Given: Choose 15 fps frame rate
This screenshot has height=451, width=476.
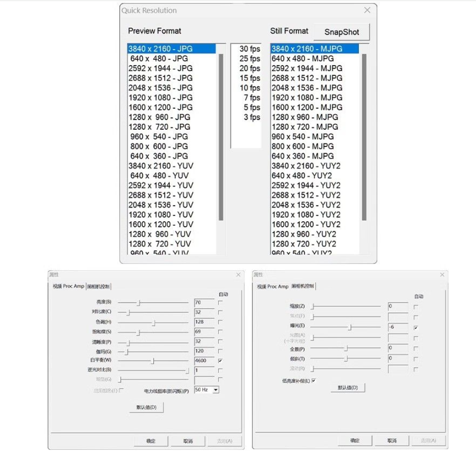Looking at the screenshot, I should click(x=246, y=78).
